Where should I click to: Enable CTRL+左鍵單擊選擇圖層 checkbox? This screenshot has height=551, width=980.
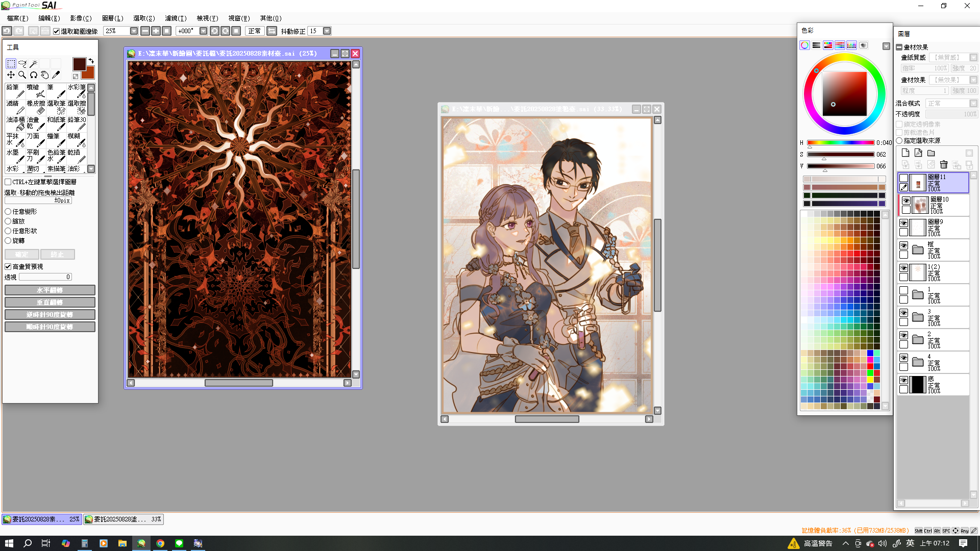coord(8,182)
